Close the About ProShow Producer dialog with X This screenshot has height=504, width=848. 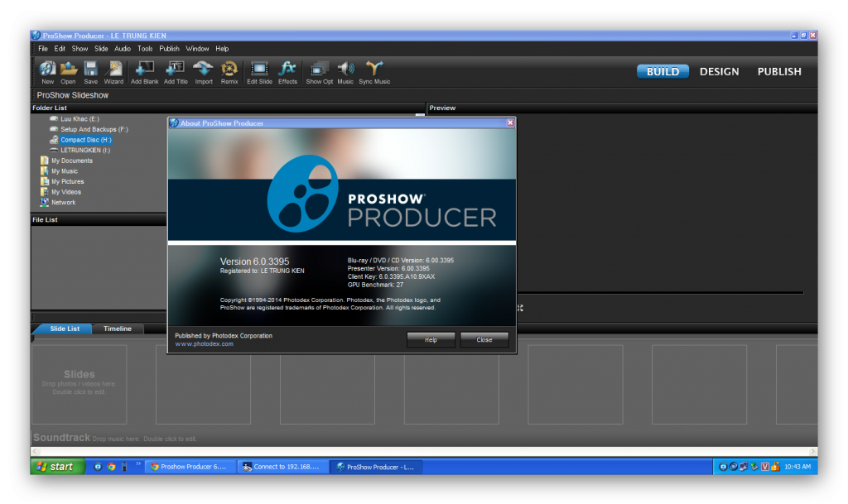[x=510, y=123]
